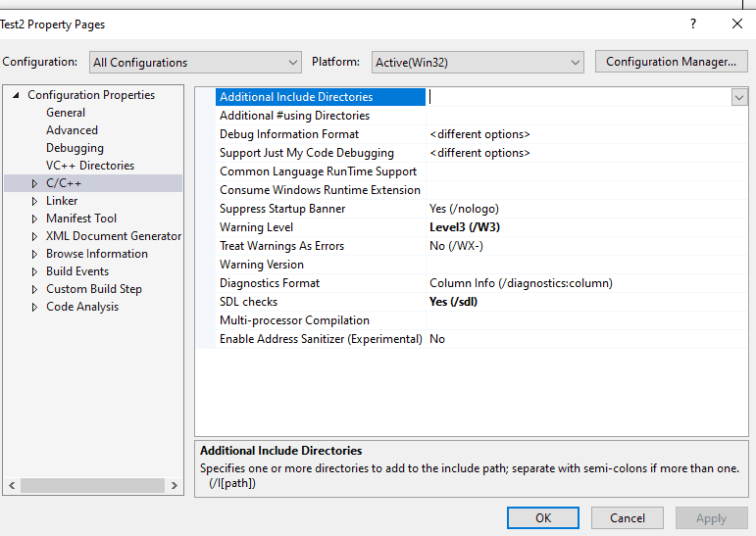Select VC++ Directories tree item
This screenshot has height=536, width=756.
[x=90, y=166]
